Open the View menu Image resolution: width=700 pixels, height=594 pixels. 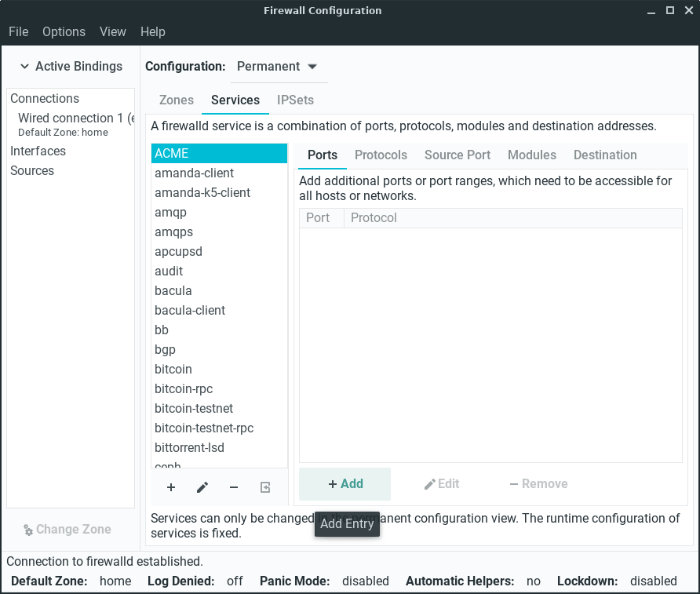[113, 32]
